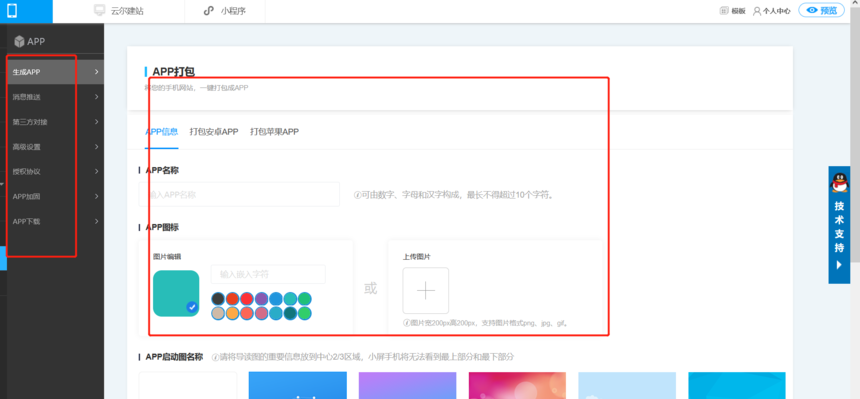
Task: Click the 输入嵌入字符 input field
Action: [x=268, y=274]
